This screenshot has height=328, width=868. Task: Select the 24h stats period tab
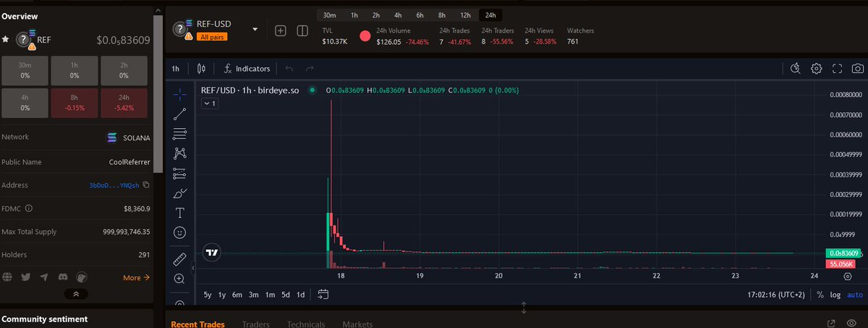490,15
